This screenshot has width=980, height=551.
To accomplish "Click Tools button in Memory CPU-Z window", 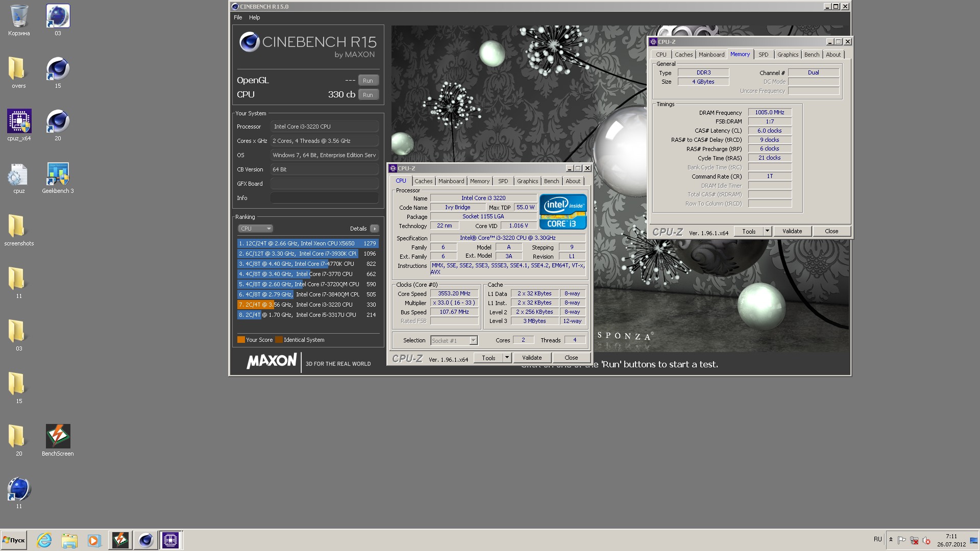I will (749, 231).
